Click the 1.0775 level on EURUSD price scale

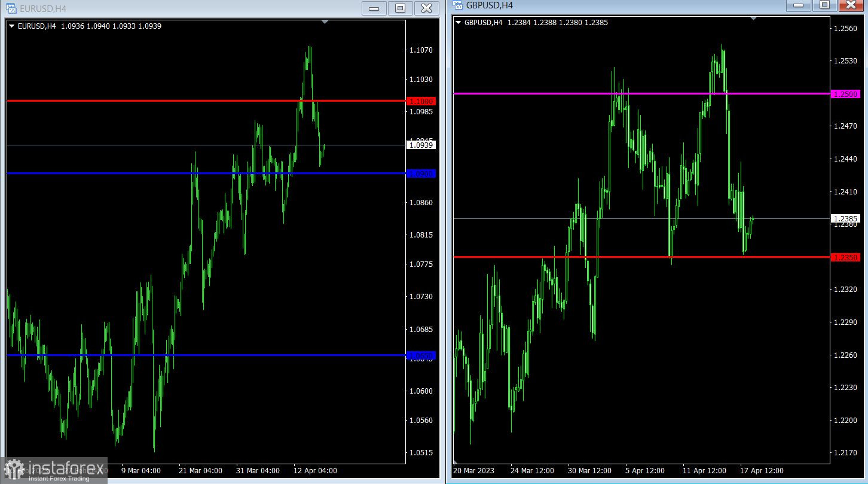[x=421, y=264]
